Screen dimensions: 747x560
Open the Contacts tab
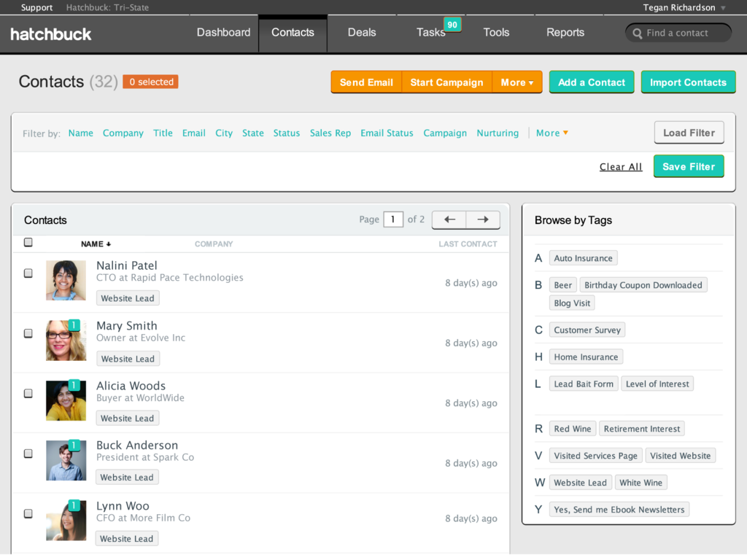[x=293, y=32]
